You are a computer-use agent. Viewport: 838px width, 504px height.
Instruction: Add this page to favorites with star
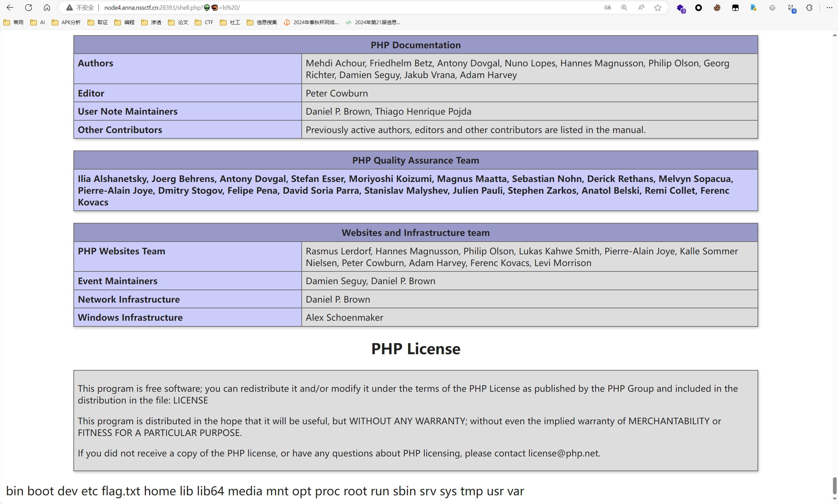pos(658,7)
